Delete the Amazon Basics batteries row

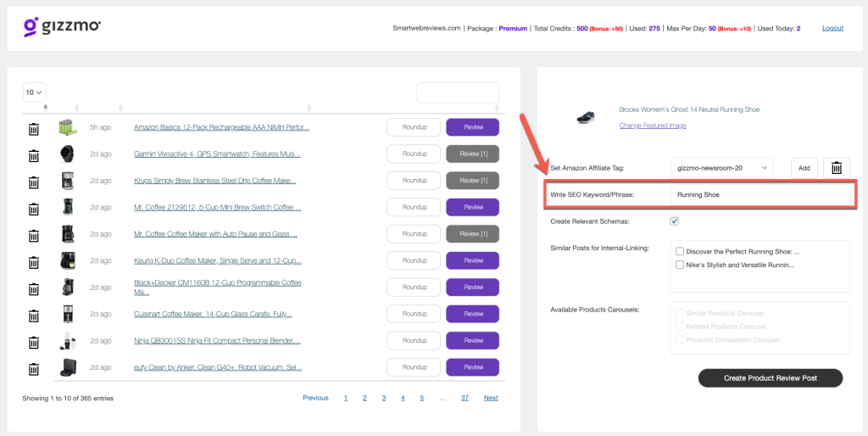click(x=33, y=128)
